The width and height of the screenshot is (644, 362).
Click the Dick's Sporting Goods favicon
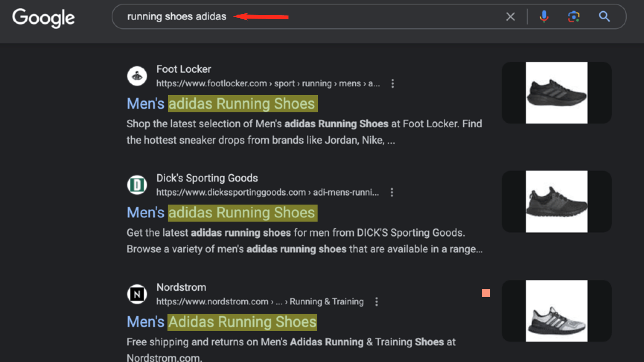[x=137, y=185]
